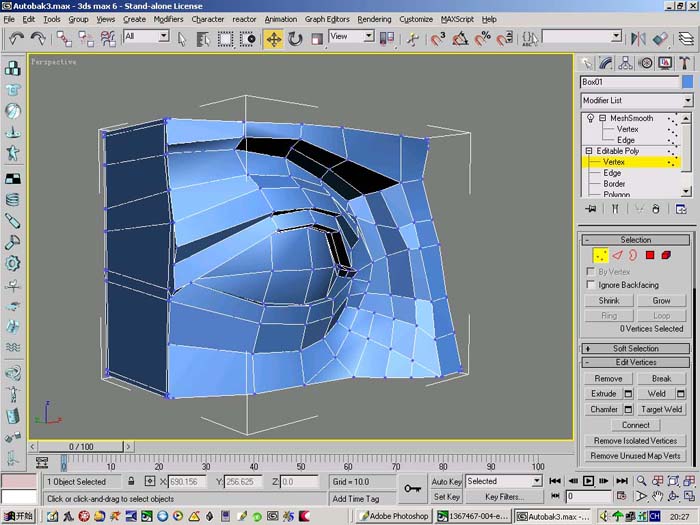Image resolution: width=700 pixels, height=525 pixels.
Task: Open Adobe Photoshop from the taskbar
Action: (394, 516)
